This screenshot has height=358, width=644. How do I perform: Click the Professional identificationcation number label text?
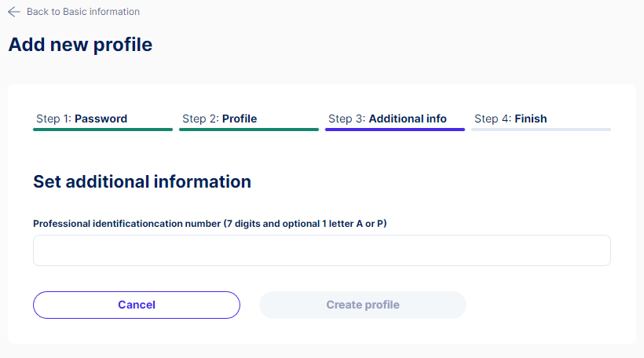click(127, 224)
